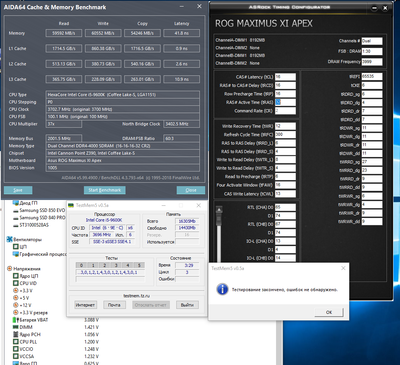This screenshot has width=400, height=365.
Task: Click the CAS# Latency (tCL) field
Action: point(285,77)
